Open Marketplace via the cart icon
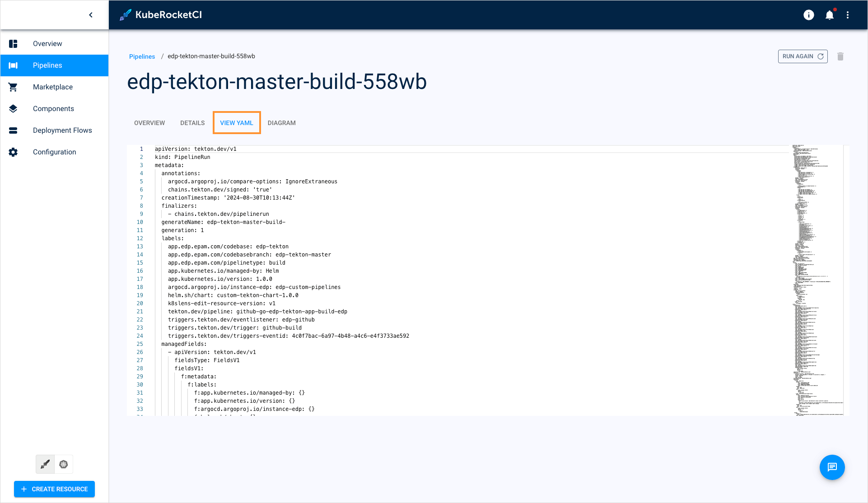Screen dimensions: 868x503 [13, 87]
